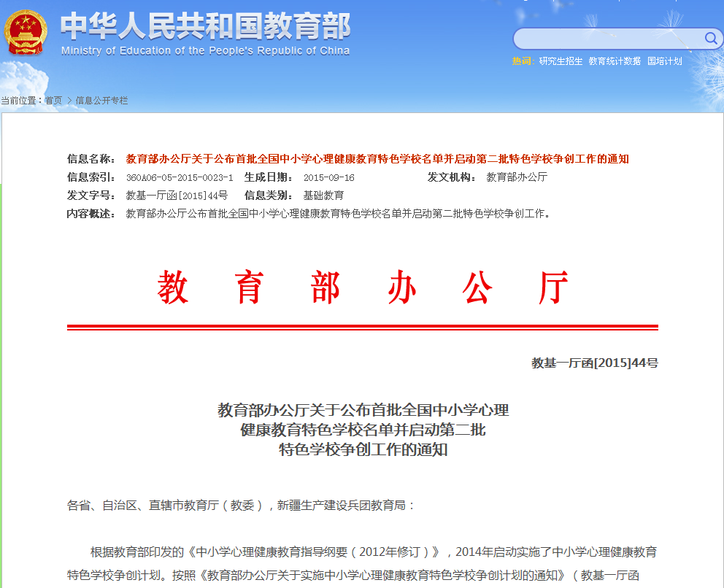724x588 pixels.
Task: Click right-aligned bold 教基一厅函[2015]44号
Action: tap(595, 363)
